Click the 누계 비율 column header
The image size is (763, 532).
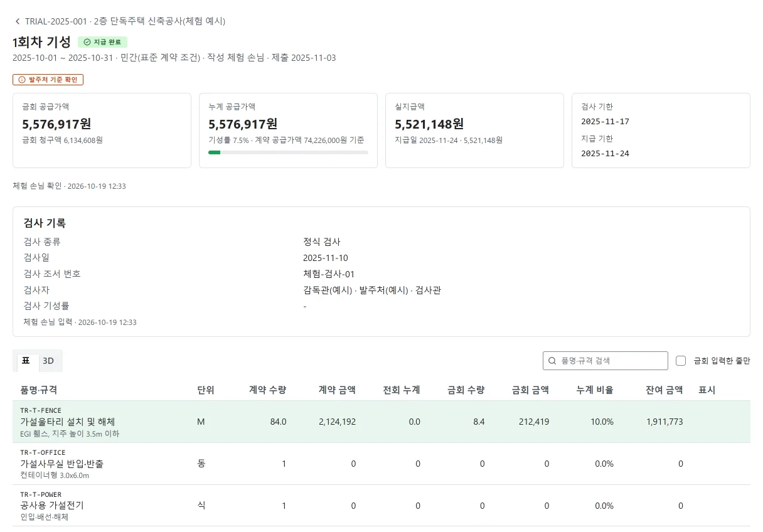[595, 390]
